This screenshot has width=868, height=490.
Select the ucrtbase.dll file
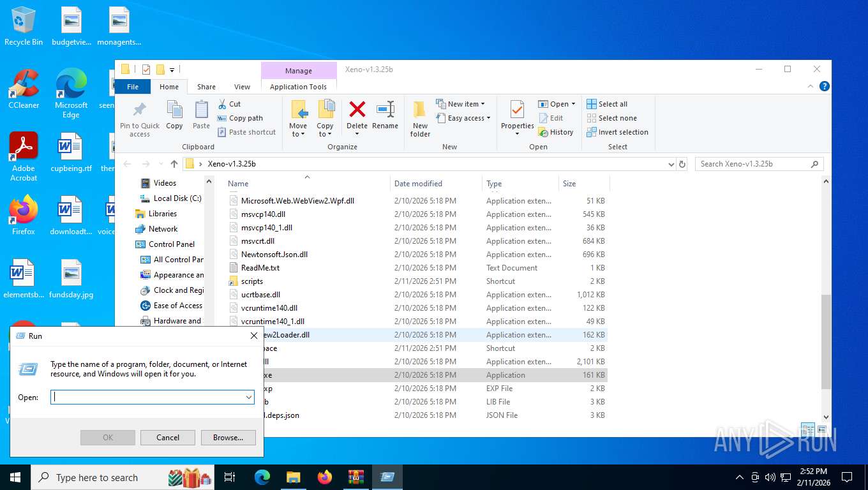tap(260, 295)
